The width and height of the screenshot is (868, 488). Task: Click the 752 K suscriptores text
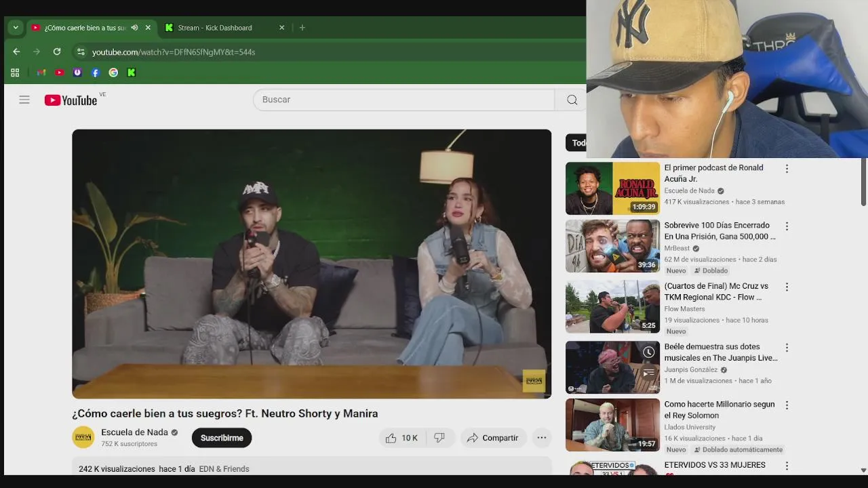129,444
